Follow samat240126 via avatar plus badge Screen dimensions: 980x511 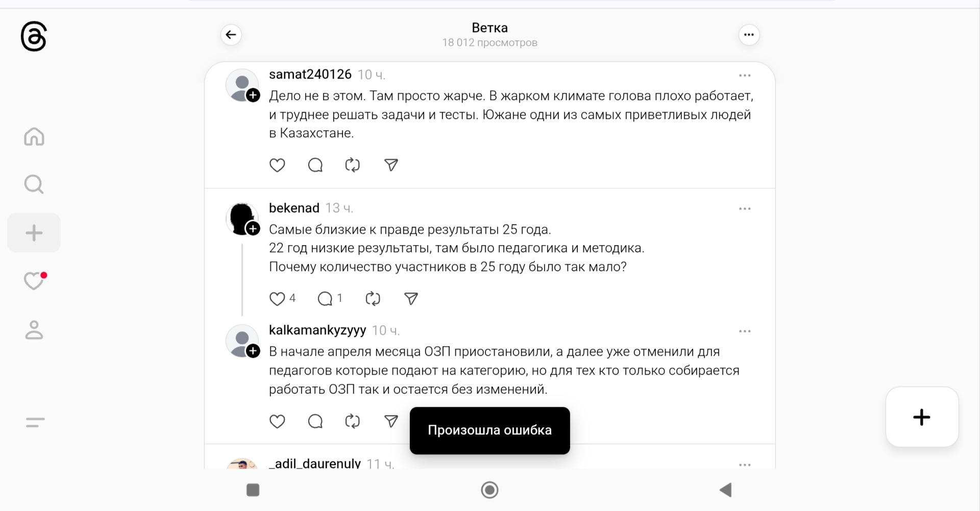pos(253,95)
